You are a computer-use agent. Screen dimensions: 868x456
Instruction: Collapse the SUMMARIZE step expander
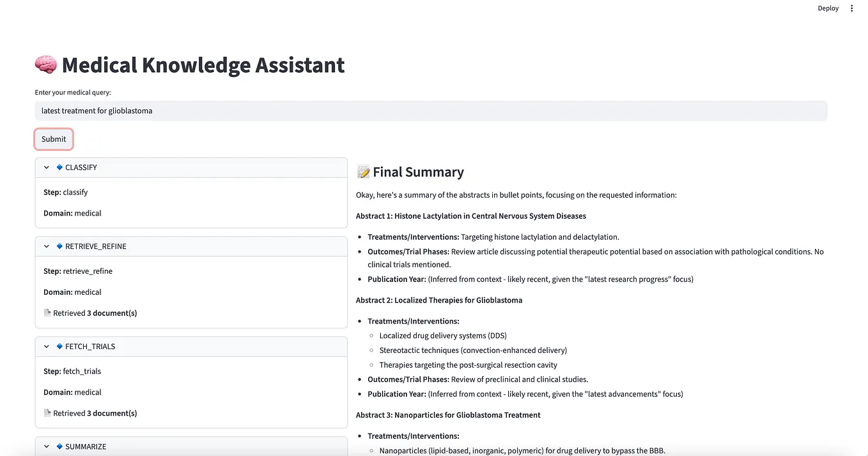(46, 446)
